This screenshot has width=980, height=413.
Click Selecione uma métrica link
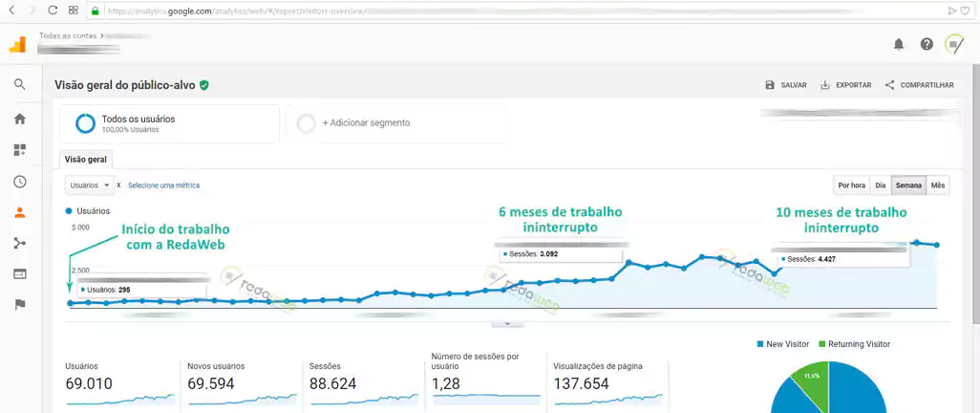click(x=163, y=185)
